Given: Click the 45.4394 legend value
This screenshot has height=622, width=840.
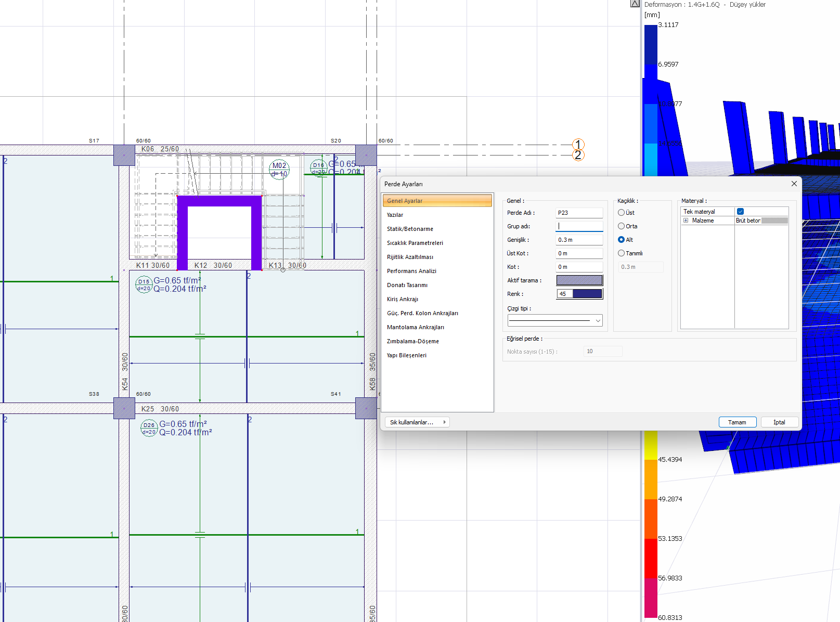Looking at the screenshot, I should (x=670, y=460).
